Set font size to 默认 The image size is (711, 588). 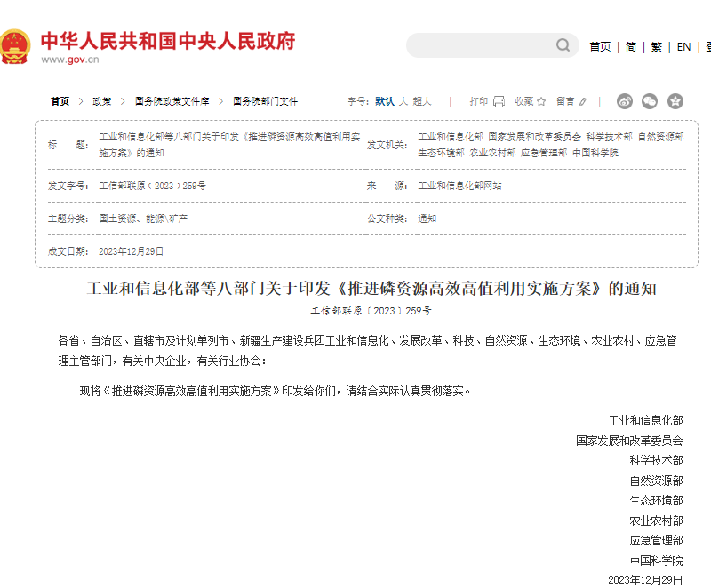pos(384,101)
